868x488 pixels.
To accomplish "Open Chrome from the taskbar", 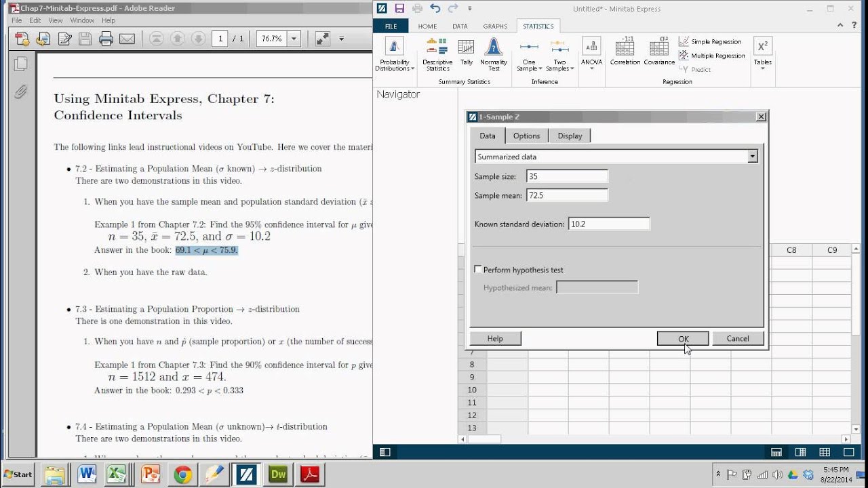I will point(182,474).
